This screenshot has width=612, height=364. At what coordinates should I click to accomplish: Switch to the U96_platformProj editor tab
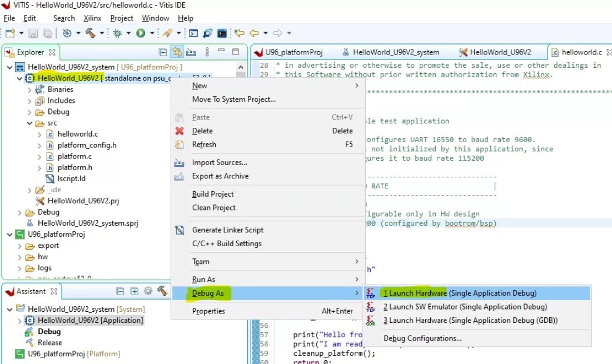click(x=293, y=52)
